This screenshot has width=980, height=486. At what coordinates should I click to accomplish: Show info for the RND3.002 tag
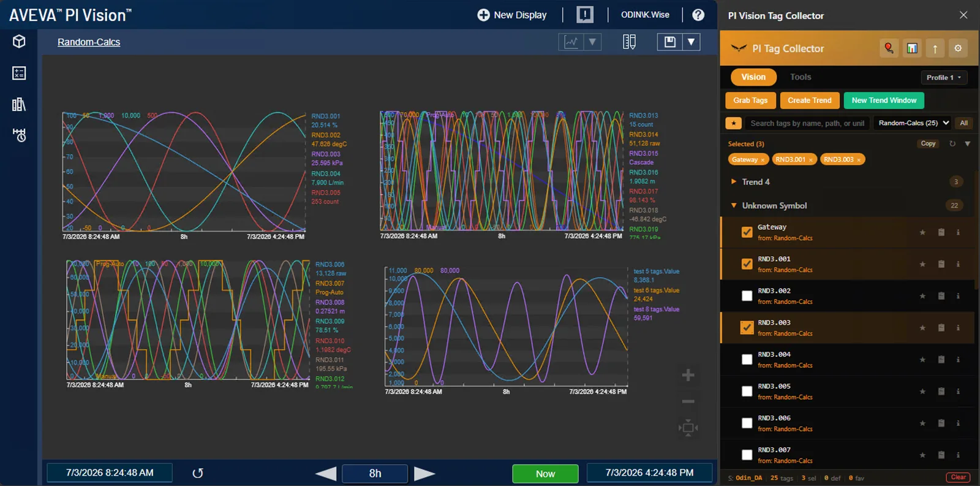(959, 296)
